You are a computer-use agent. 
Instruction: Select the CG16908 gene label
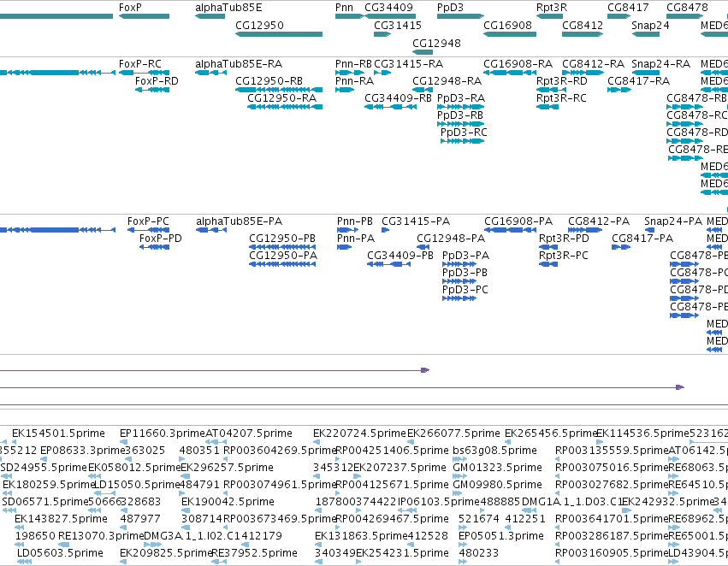507,26
